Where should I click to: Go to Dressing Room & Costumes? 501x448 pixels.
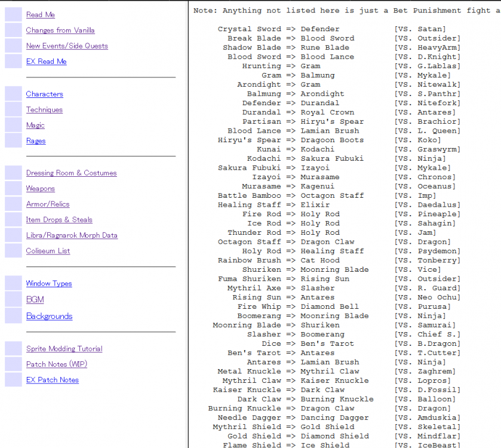pos(71,173)
